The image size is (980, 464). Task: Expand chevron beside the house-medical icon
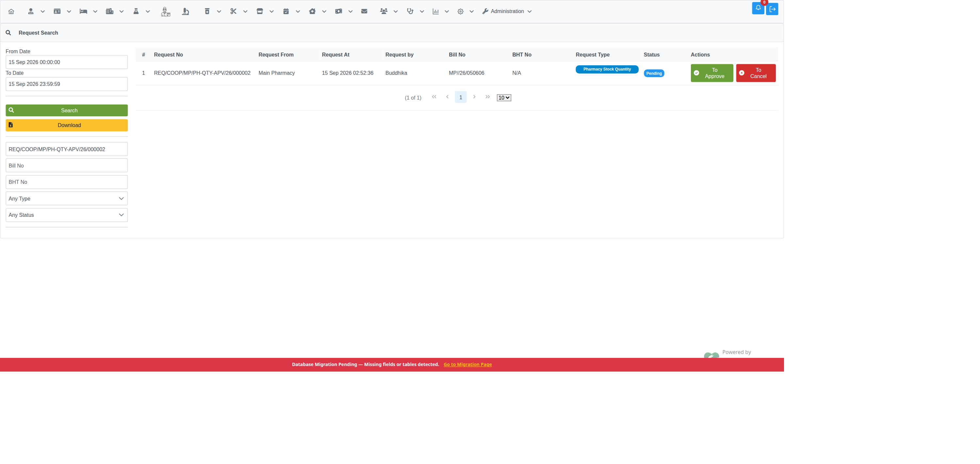[x=324, y=11]
